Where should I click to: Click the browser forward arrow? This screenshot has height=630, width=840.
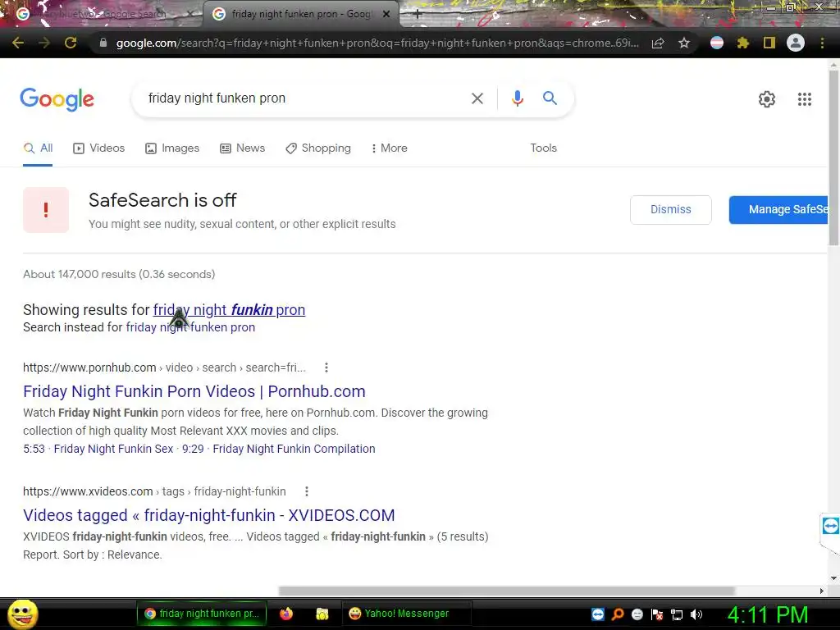point(44,43)
